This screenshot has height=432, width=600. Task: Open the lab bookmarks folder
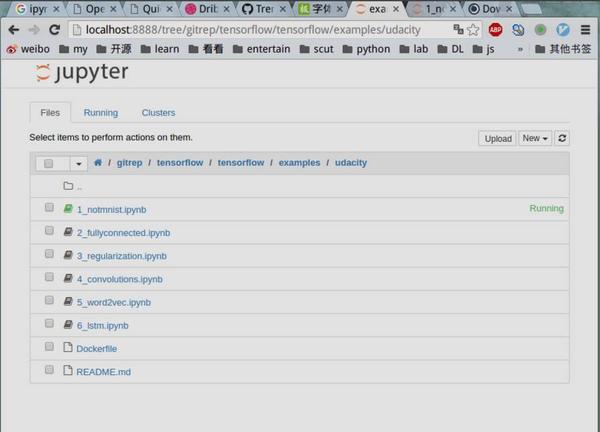click(414, 49)
